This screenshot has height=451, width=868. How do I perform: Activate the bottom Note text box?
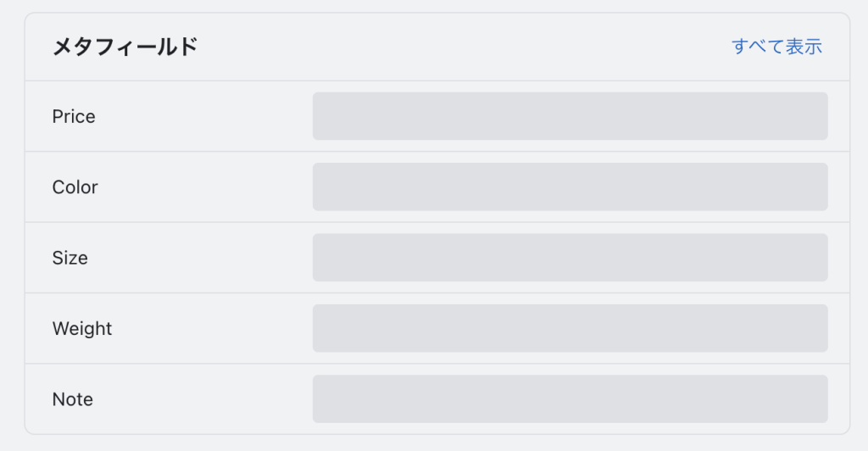(570, 398)
